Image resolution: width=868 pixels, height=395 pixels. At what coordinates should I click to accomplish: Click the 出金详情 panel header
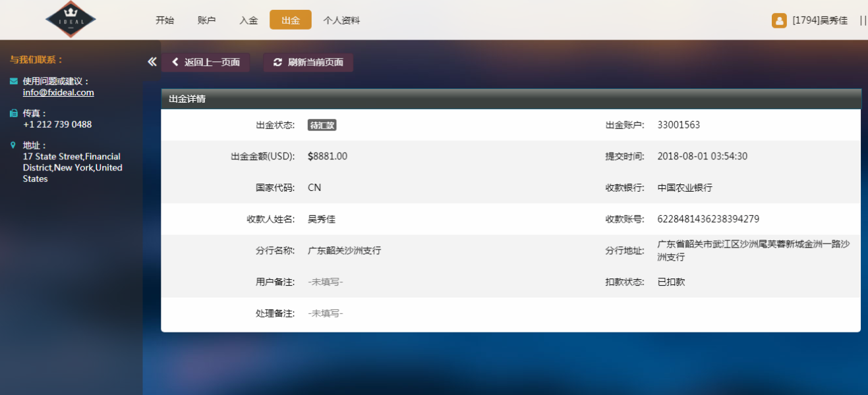click(x=511, y=99)
